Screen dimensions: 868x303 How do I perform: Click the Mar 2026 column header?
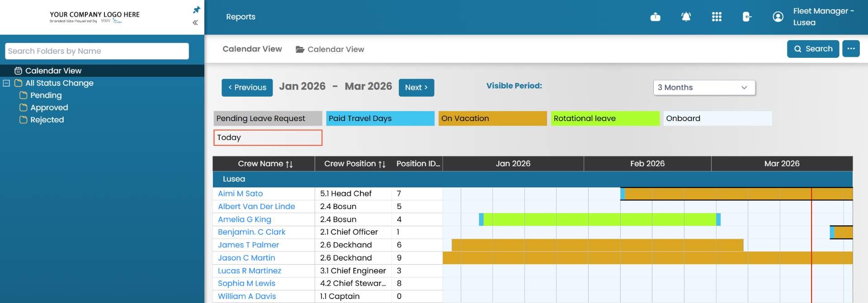click(x=782, y=164)
